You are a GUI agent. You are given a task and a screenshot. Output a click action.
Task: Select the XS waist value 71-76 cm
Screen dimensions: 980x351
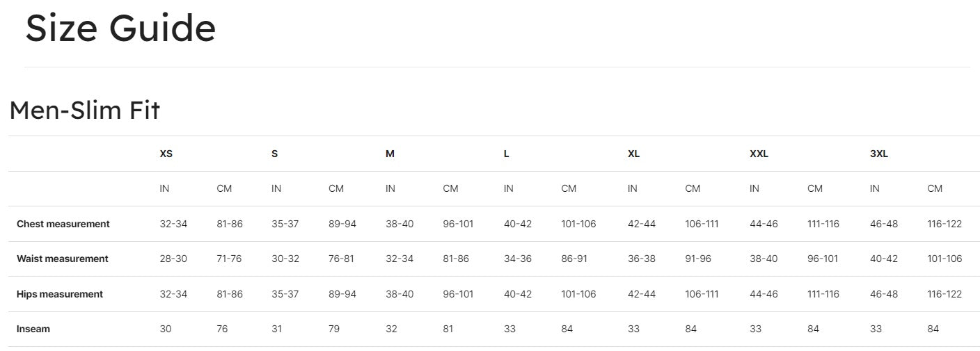click(229, 259)
